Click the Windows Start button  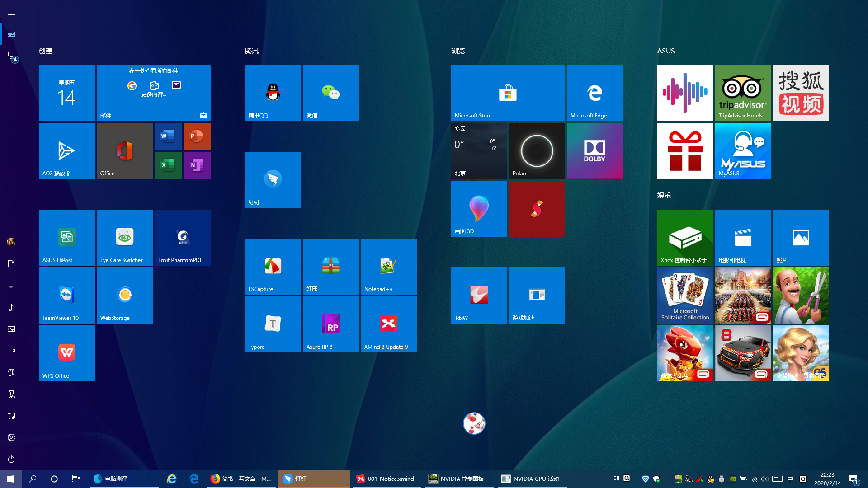pos(11,479)
